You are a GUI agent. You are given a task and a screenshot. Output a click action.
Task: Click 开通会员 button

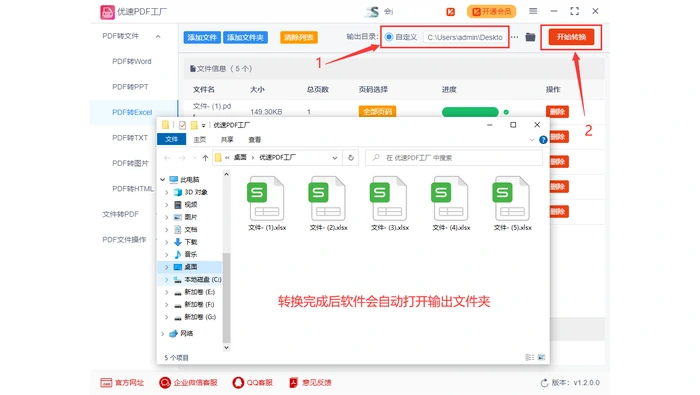click(x=492, y=12)
